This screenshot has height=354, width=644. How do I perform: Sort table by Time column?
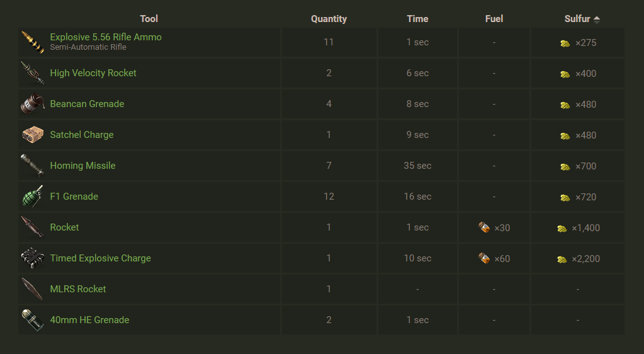coord(417,19)
